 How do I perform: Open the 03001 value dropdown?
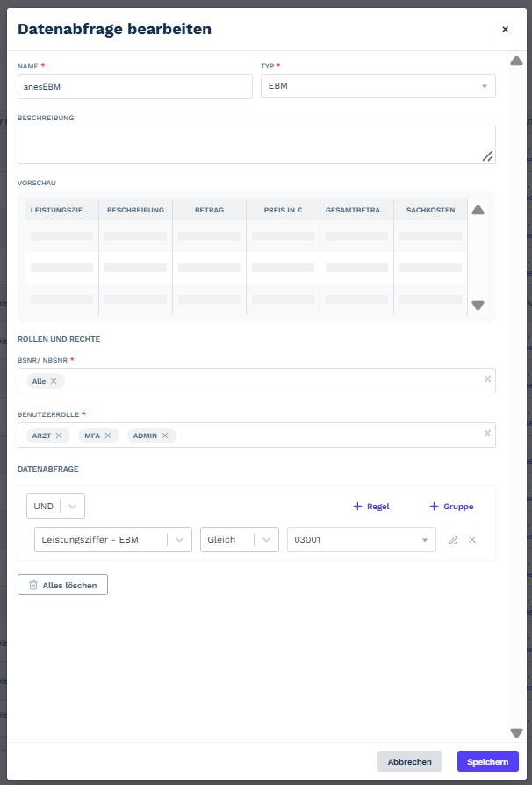[362, 540]
